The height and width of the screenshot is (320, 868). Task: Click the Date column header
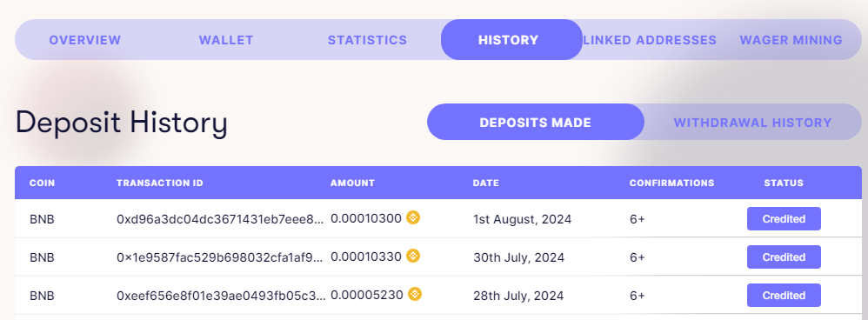pyautogui.click(x=485, y=183)
